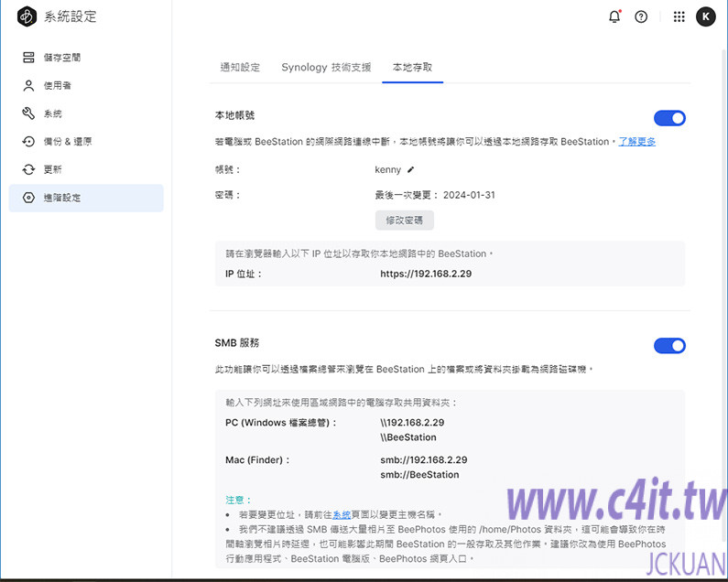Click the \\BeeStation Windows path
The height and width of the screenshot is (582, 728).
(x=408, y=437)
